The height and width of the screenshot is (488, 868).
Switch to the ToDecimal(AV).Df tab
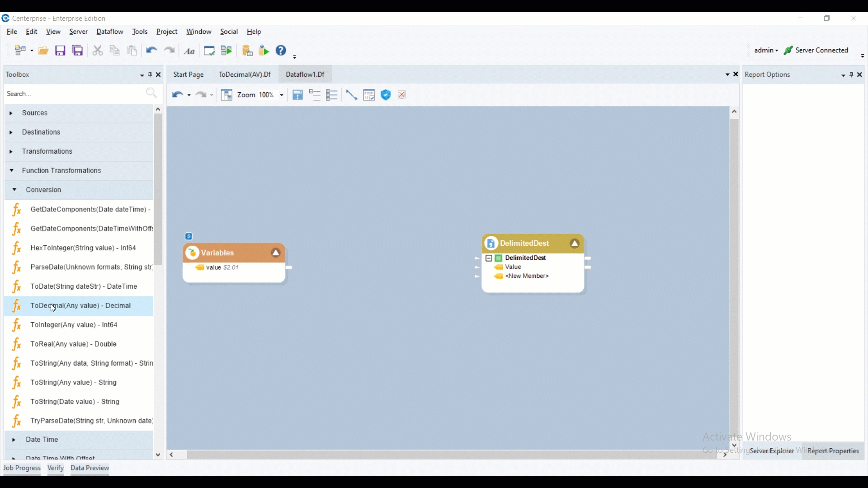click(245, 75)
